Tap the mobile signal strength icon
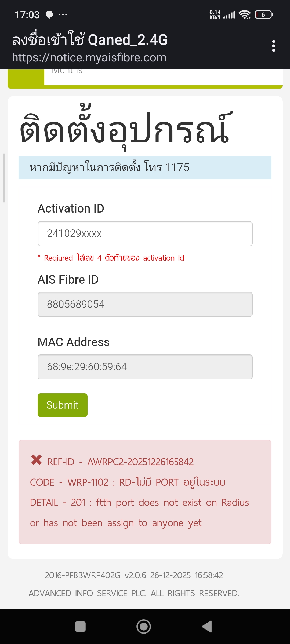Image resolution: width=290 pixels, height=644 pixels. tap(230, 15)
